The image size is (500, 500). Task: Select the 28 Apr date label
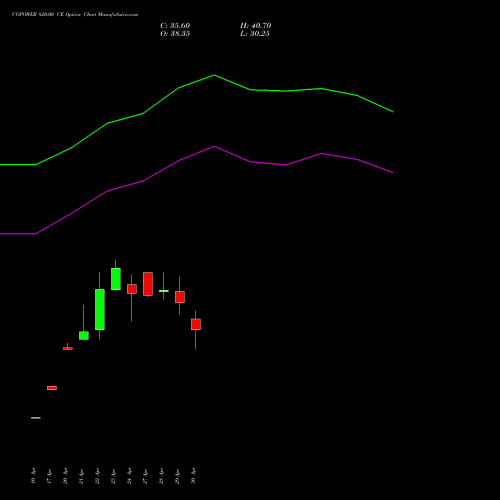(161, 476)
